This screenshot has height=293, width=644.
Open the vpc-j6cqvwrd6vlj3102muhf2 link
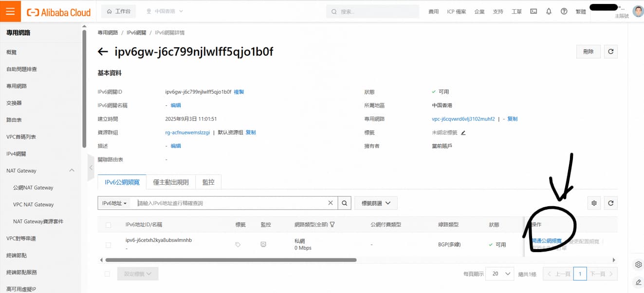460,119
